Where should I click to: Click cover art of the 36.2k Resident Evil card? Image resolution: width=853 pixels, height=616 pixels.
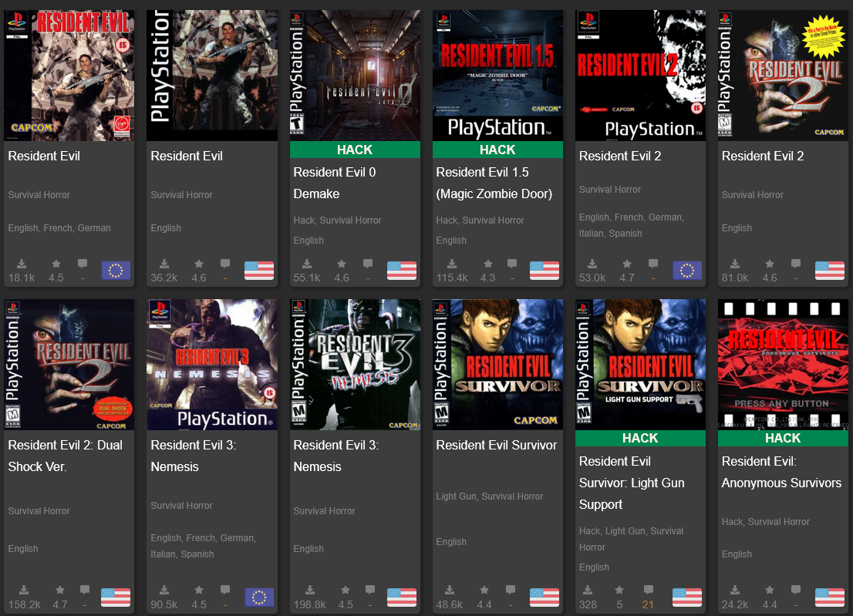[x=212, y=76]
